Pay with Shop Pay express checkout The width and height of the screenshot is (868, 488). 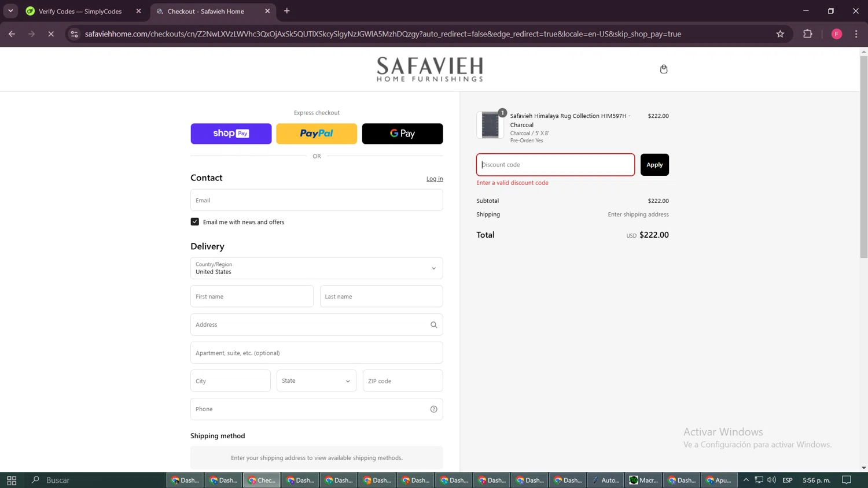point(231,134)
